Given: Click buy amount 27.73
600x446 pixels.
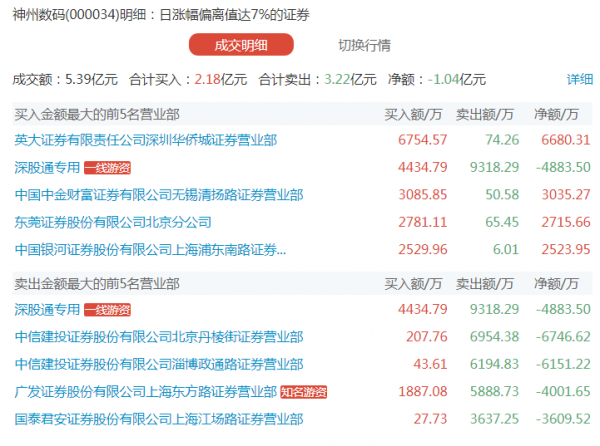Looking at the screenshot, I should tap(430, 419).
